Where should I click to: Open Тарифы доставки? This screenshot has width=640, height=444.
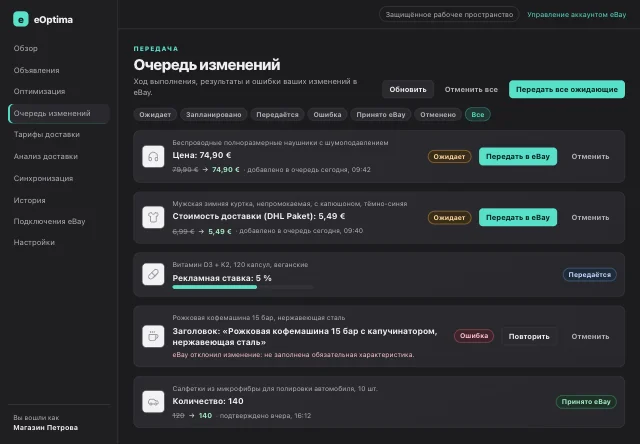tap(47, 134)
